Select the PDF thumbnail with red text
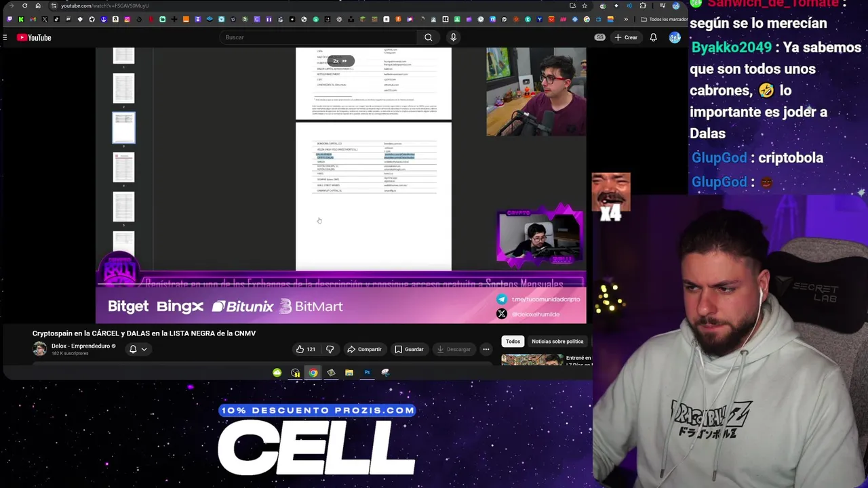 click(123, 167)
